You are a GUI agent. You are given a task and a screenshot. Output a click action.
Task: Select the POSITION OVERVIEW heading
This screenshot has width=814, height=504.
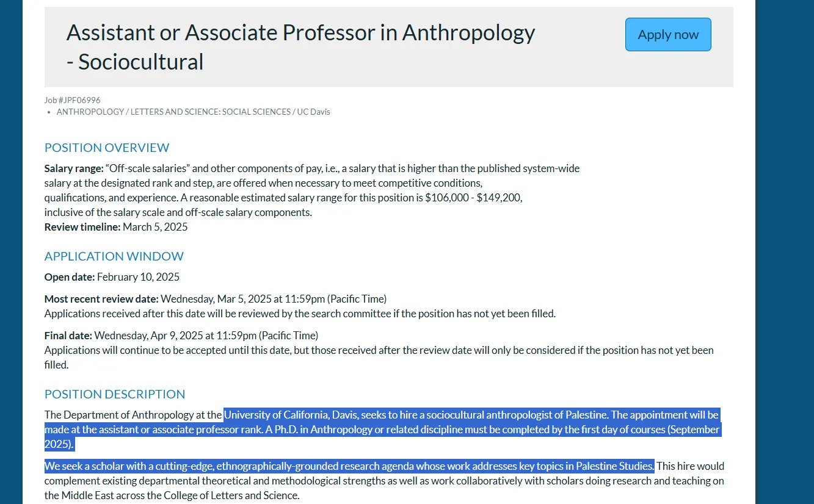point(107,148)
